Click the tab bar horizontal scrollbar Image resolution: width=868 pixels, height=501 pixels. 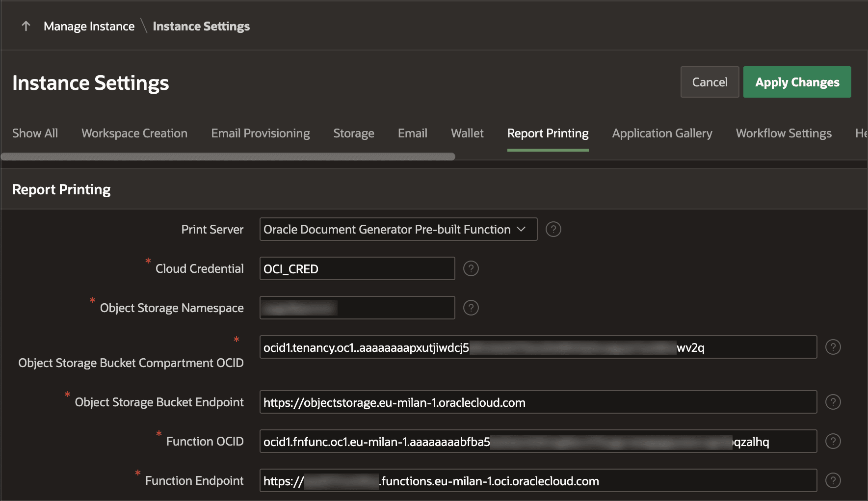(228, 157)
